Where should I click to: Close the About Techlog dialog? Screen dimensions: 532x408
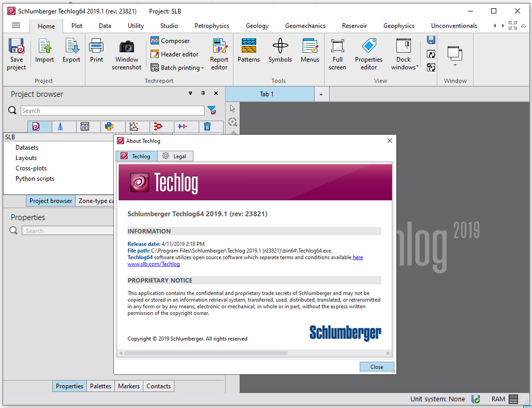[376, 367]
